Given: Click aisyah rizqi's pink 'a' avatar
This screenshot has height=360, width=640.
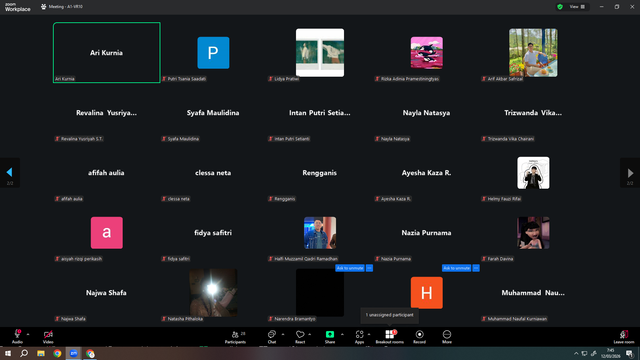Looking at the screenshot, I should tap(107, 233).
